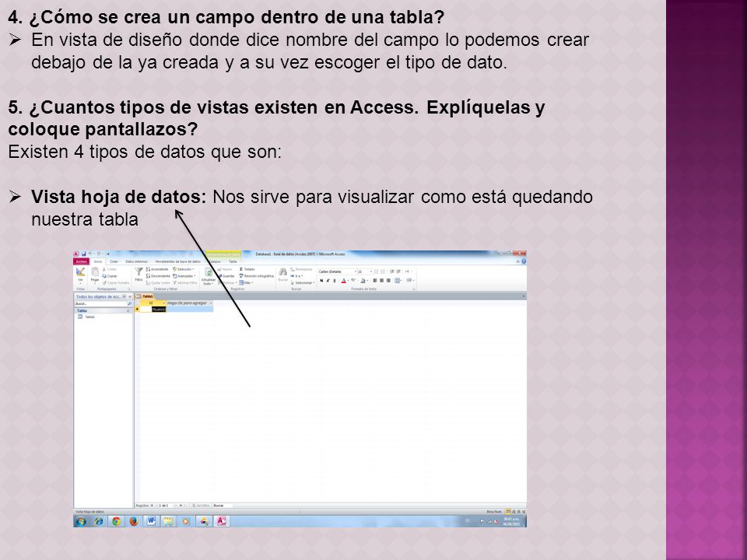Switch to the Tabla ribbon tab
Screen dimensions: 747x560
tap(233, 261)
